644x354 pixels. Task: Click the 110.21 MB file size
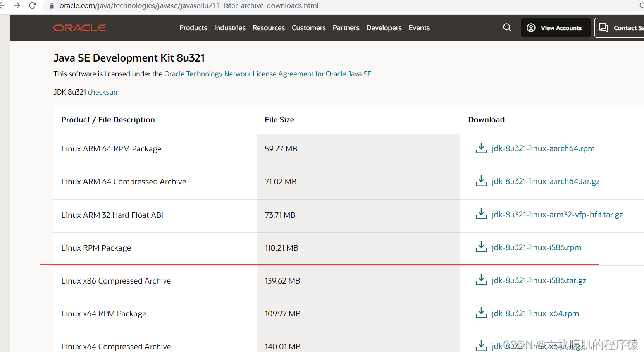click(281, 248)
